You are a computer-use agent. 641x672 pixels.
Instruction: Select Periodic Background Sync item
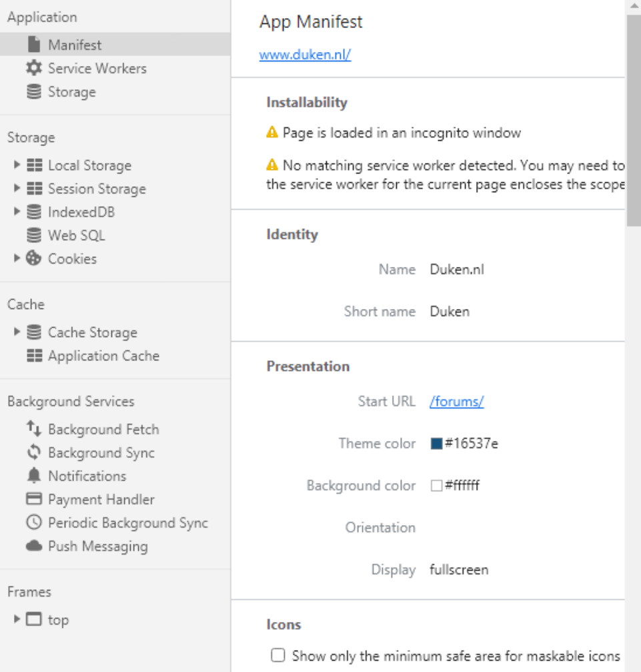click(115, 522)
